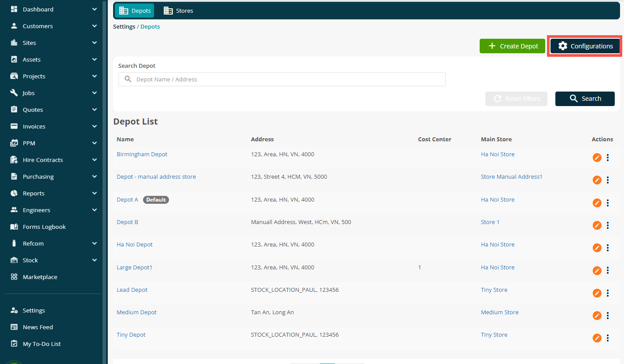This screenshot has width=624, height=364.
Task: Edit Lead Depot with pencil icon
Action: coord(597,293)
